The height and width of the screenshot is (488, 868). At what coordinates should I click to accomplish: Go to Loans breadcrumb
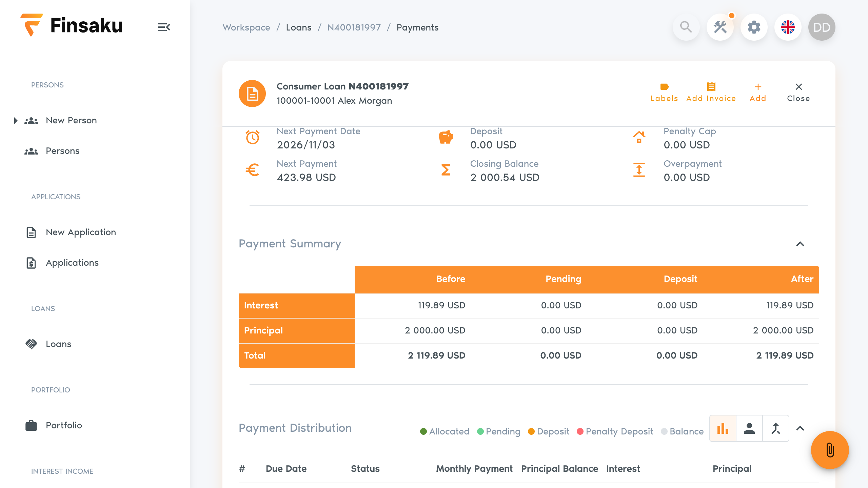pos(299,27)
